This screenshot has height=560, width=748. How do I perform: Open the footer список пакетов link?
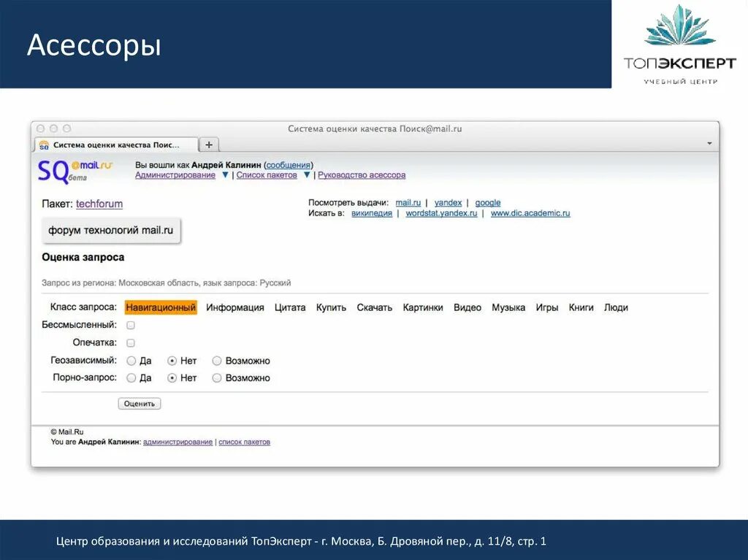pyautogui.click(x=244, y=442)
